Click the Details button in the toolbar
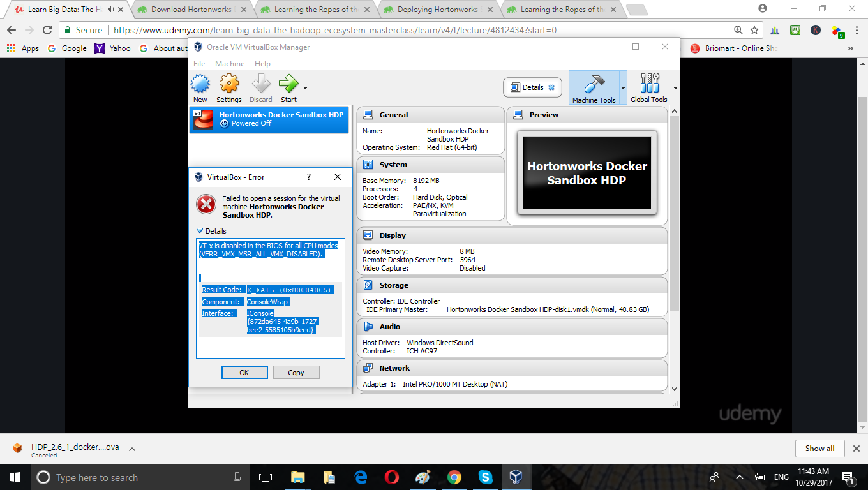Viewport: 868px width, 490px height. 533,87
